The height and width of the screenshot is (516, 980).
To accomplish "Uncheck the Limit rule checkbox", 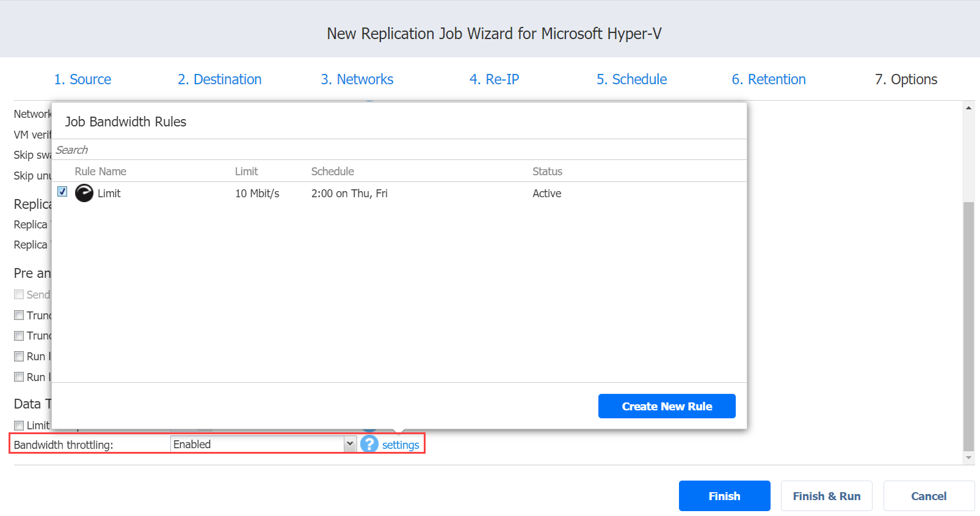I will point(62,192).
